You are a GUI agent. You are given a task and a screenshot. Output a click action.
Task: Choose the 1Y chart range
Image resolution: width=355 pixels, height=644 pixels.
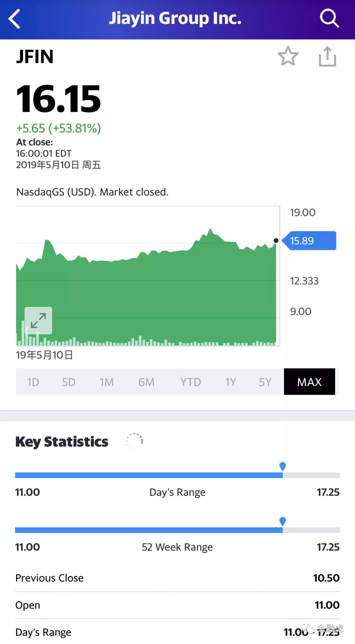click(x=231, y=382)
